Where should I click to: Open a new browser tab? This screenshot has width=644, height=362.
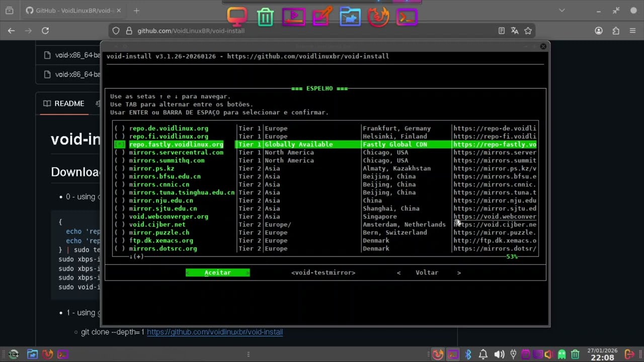click(x=136, y=11)
